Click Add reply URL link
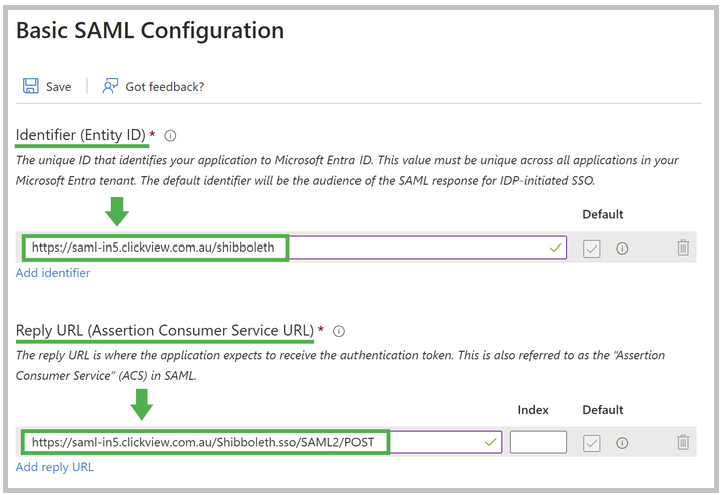The height and width of the screenshot is (495, 721). [55, 467]
